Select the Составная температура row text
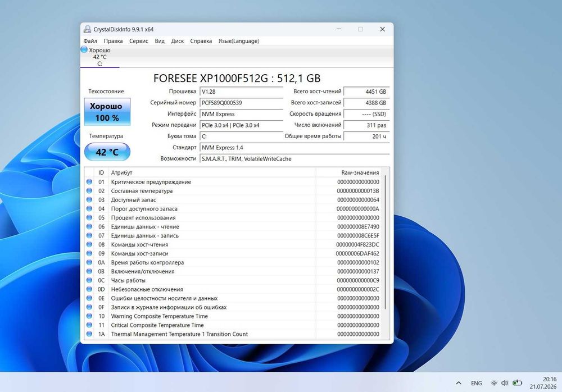The height and width of the screenshot is (392, 562). pyautogui.click(x=142, y=190)
